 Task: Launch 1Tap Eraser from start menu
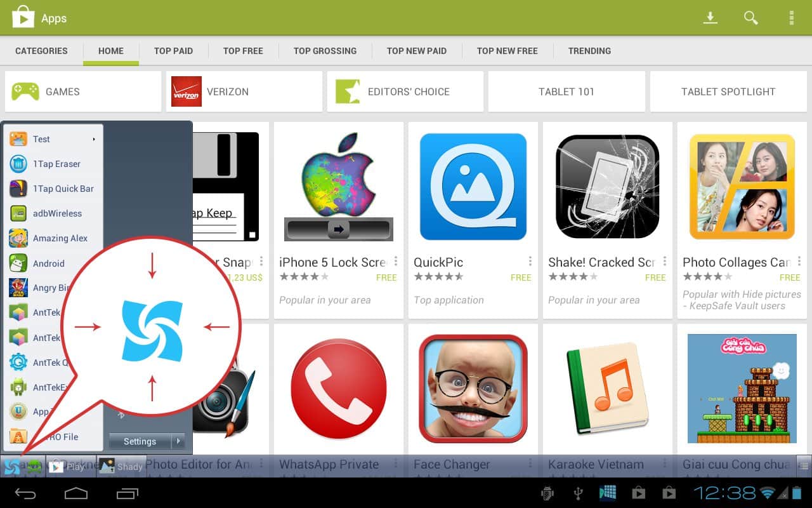coord(56,164)
